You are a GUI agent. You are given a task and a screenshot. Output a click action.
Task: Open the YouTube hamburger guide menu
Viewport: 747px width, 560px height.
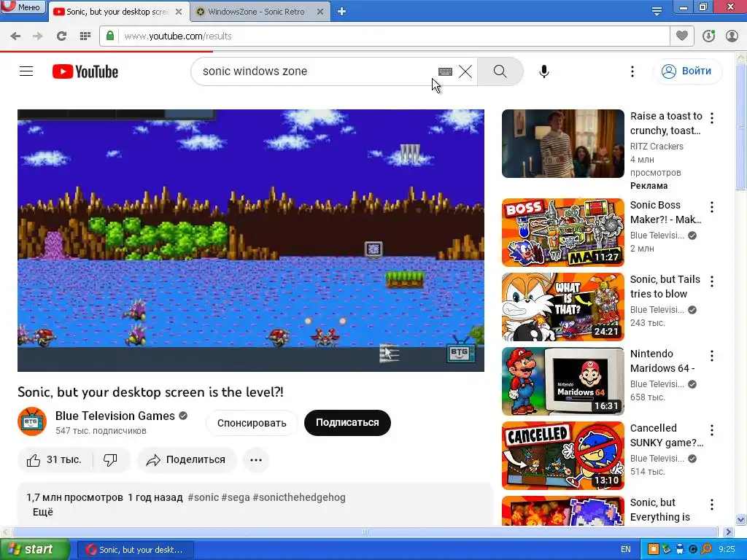pyautogui.click(x=26, y=71)
